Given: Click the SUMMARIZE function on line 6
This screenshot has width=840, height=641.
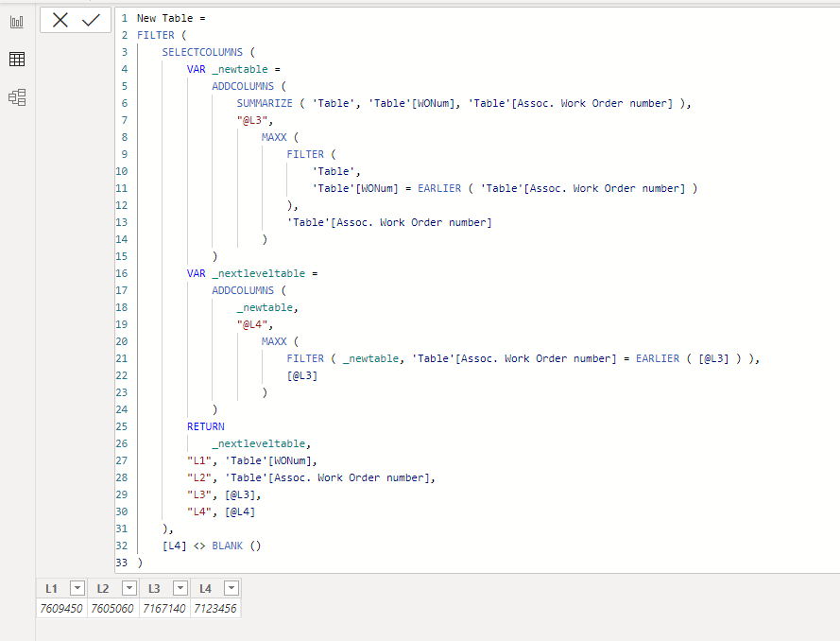Looking at the screenshot, I should click(x=265, y=103).
